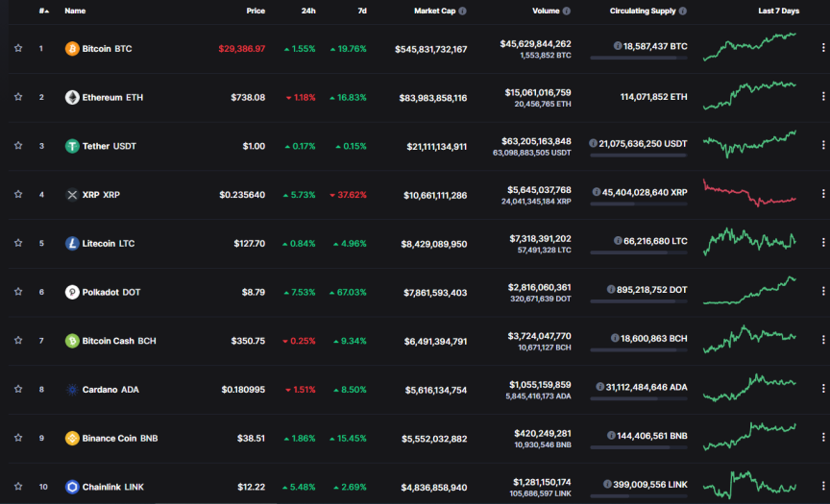Sort by the 24h change header

(x=308, y=11)
